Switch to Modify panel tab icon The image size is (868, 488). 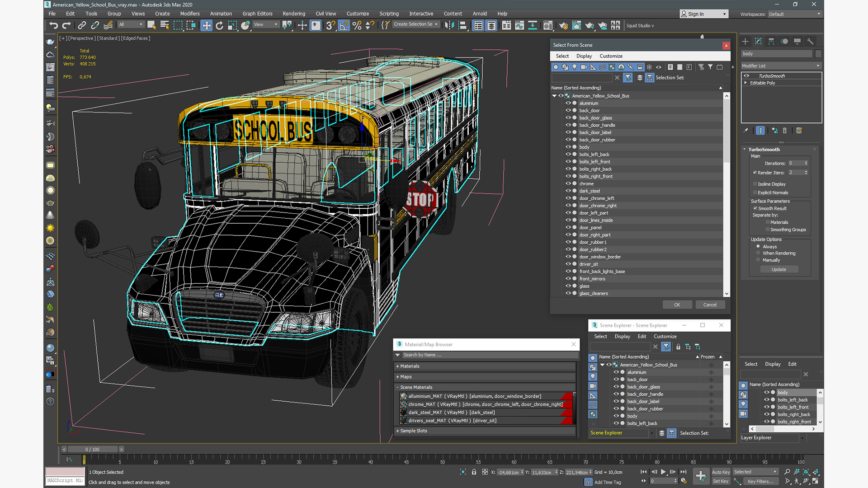[x=758, y=42]
